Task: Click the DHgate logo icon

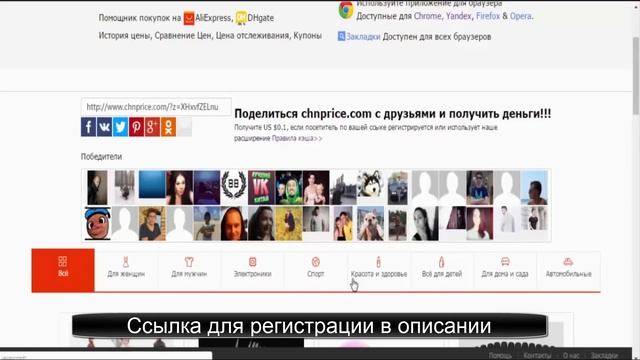Action: (x=241, y=18)
